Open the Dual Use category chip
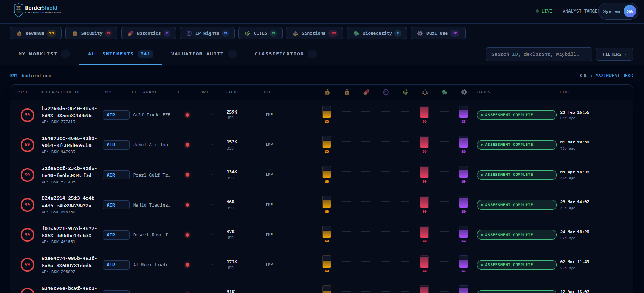 [438, 33]
